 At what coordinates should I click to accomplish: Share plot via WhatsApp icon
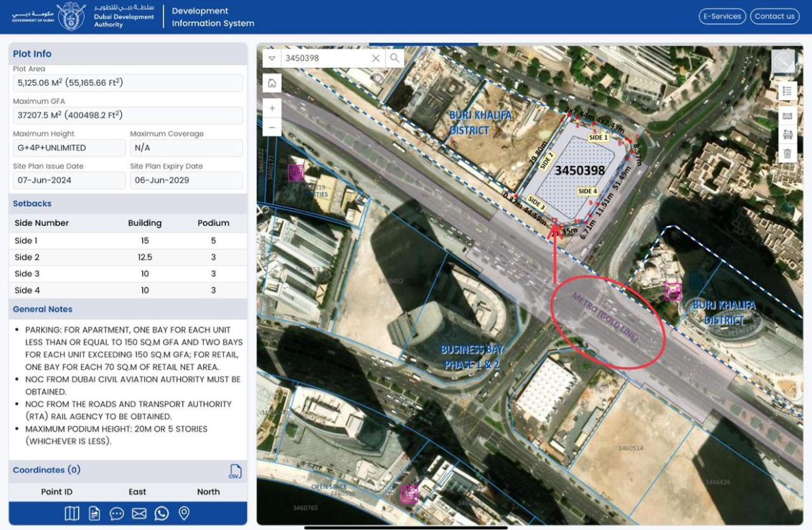(x=162, y=513)
